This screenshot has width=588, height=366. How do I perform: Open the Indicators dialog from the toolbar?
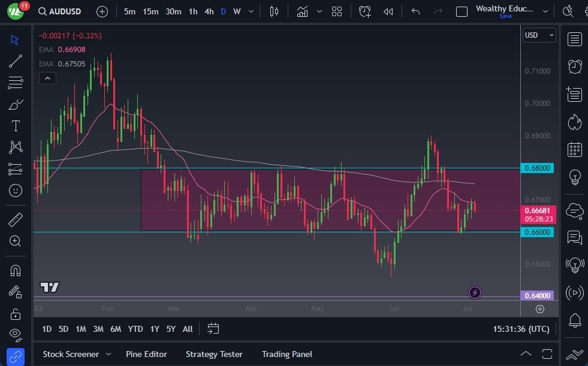303,11
